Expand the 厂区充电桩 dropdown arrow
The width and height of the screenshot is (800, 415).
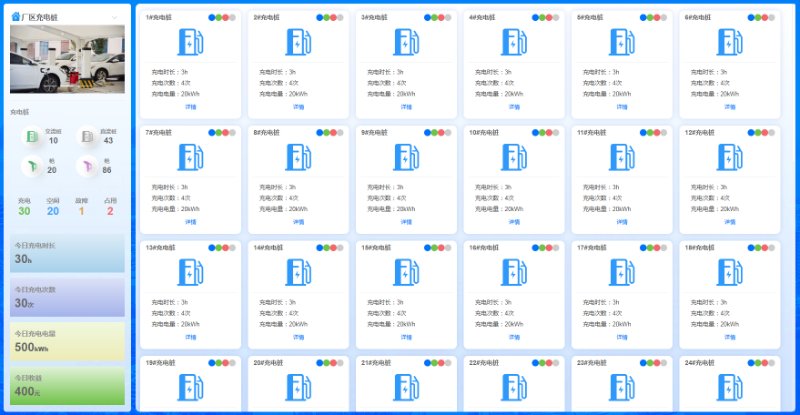tap(114, 17)
